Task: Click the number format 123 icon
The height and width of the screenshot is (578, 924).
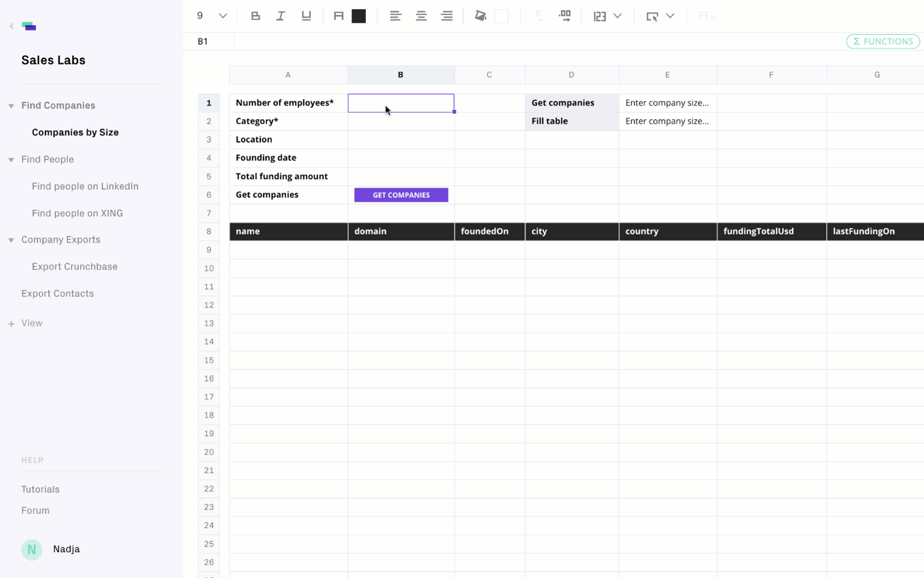Action: [600, 16]
